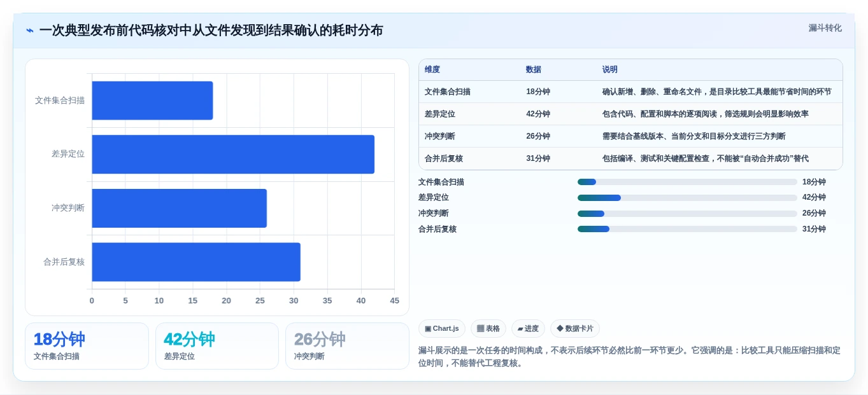Image resolution: width=868 pixels, height=395 pixels.
Task: Select the 表格 tag chip
Action: tap(488, 329)
